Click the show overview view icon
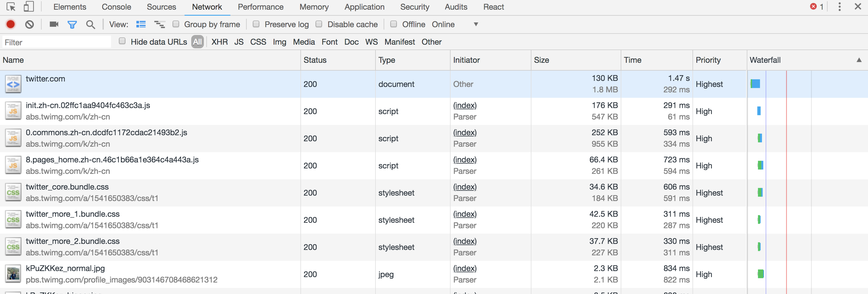868x294 pixels. 159,24
